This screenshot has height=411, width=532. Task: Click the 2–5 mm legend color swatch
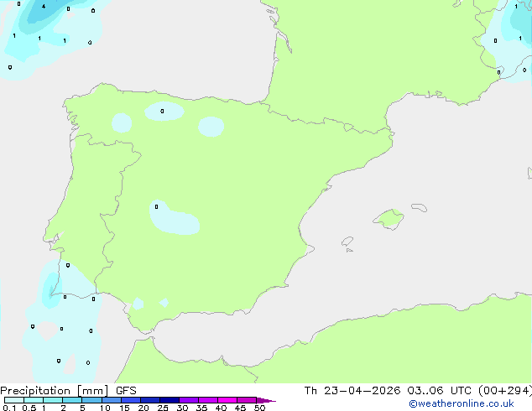(x=72, y=400)
